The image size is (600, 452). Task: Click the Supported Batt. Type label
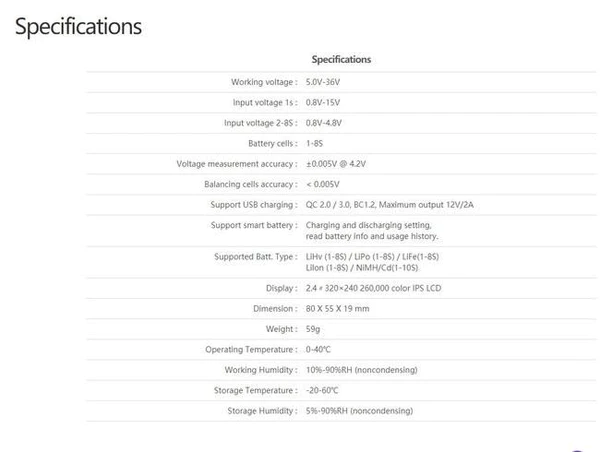click(x=255, y=257)
